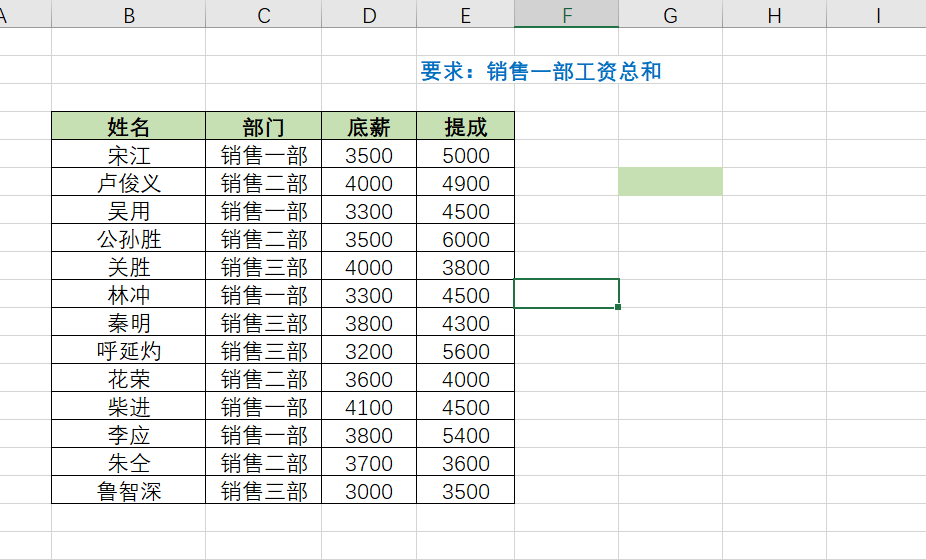Select the cell with name 宋江
The height and width of the screenshot is (560, 926).
pyautogui.click(x=129, y=154)
